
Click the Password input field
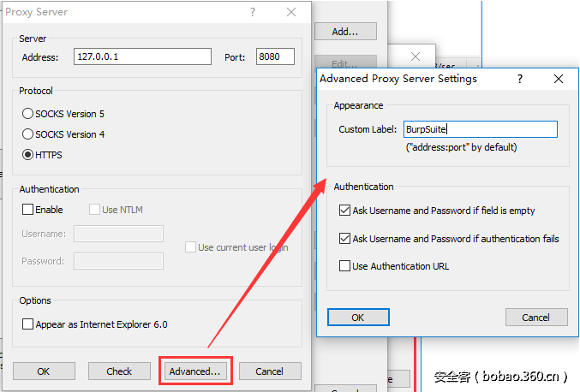[118, 261]
